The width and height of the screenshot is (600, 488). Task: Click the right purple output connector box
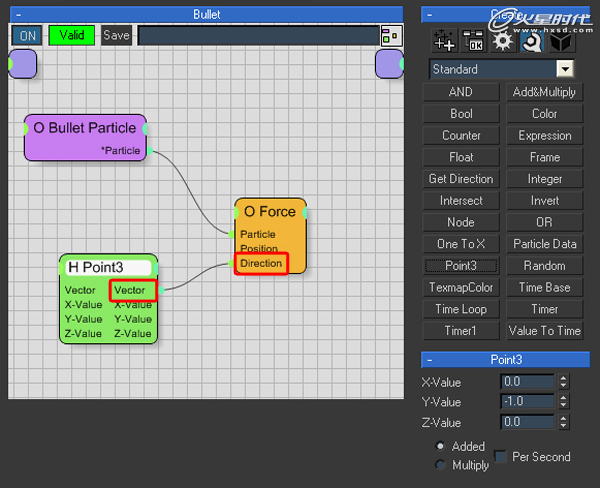(389, 64)
